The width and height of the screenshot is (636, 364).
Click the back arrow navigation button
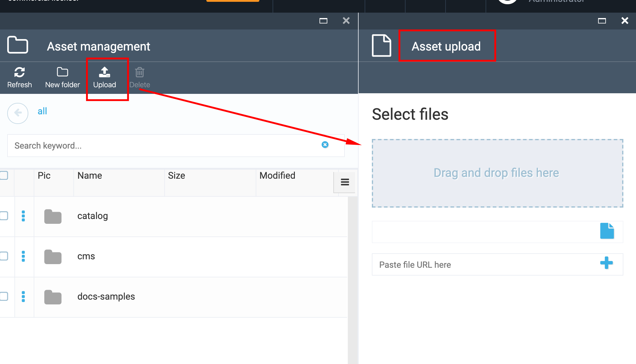click(x=18, y=113)
